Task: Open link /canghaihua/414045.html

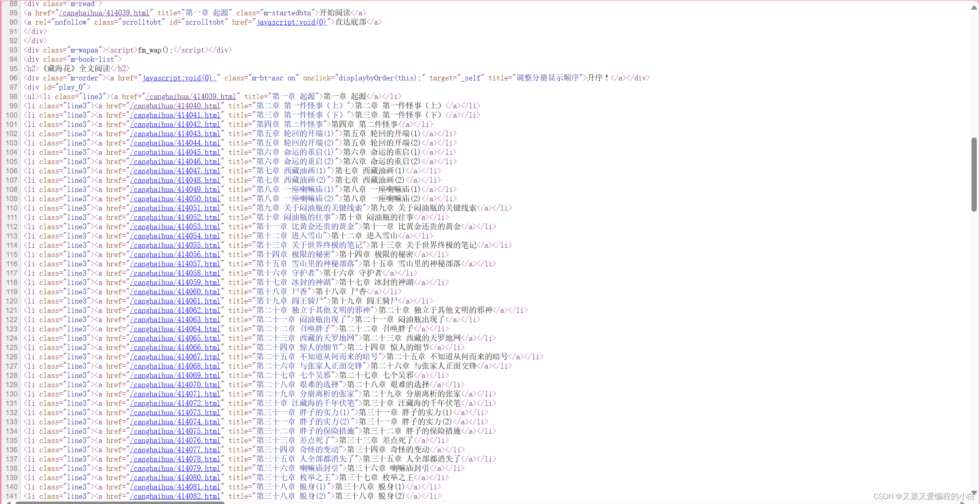Action: click(x=175, y=152)
